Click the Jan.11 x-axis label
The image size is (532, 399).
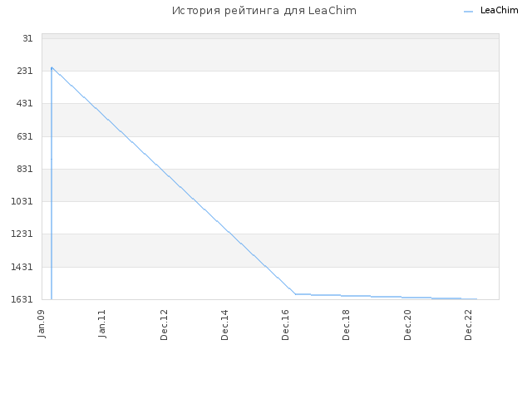click(102, 324)
